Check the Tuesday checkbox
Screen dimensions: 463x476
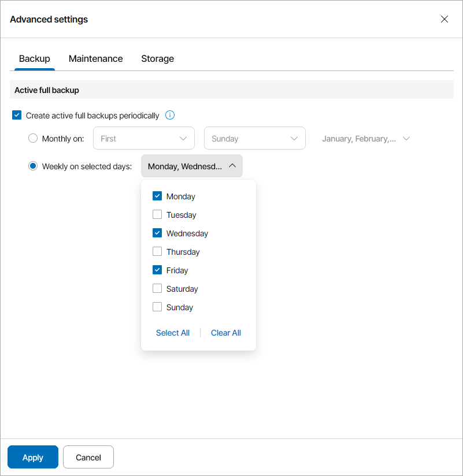157,215
